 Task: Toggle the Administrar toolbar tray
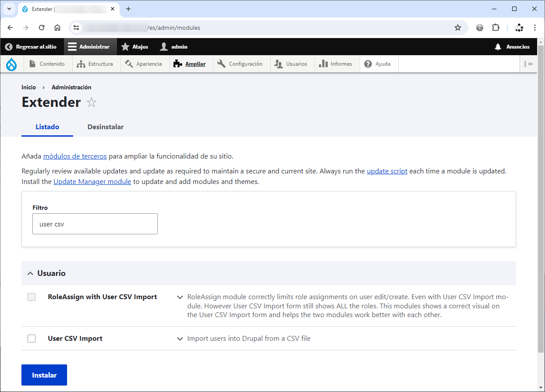(x=89, y=47)
